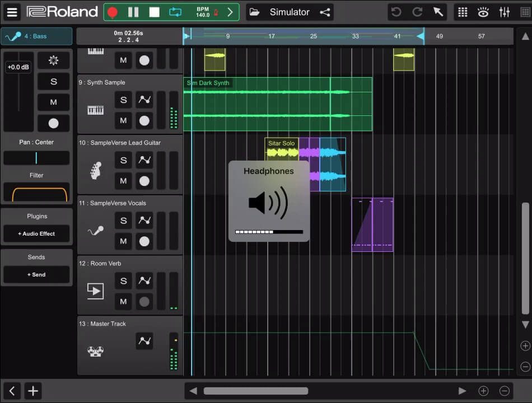Viewport: 532px width, 403px height.
Task: Expand transport options with the chevron arrow
Action: (230, 12)
